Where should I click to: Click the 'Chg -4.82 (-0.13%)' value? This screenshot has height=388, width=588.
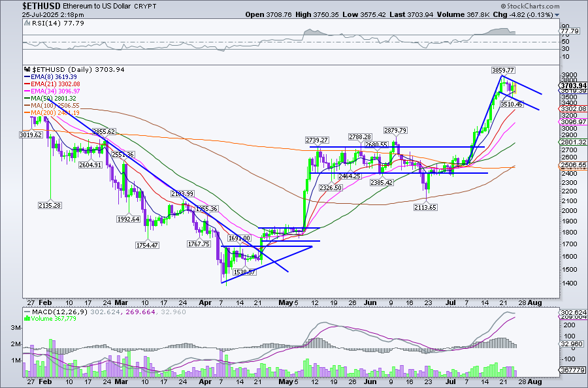point(523,14)
